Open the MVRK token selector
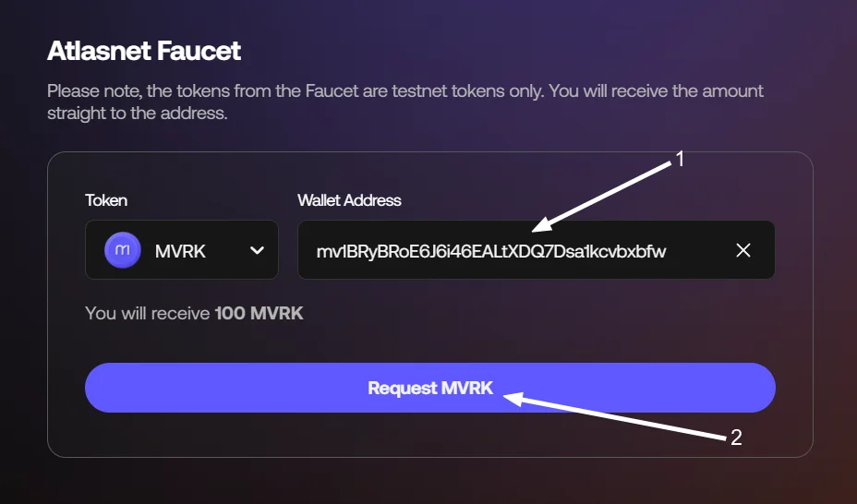Viewport: 857px width, 504px height. 181,249
